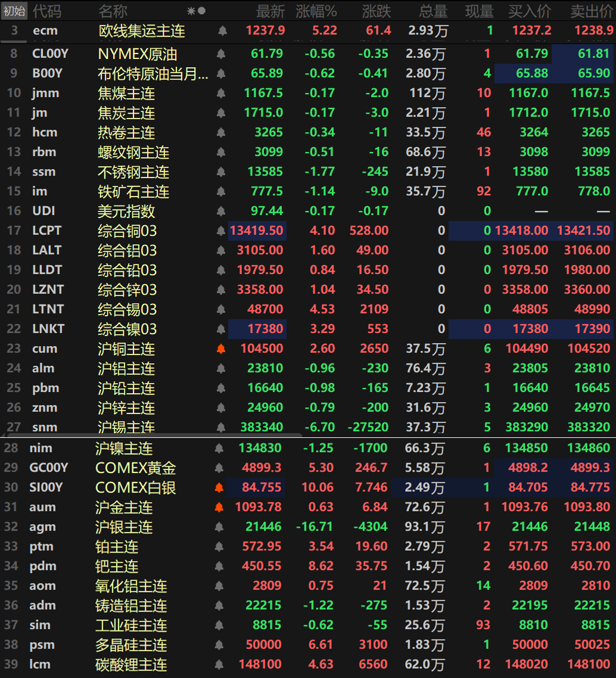Toggle the price alert bell for 美元指数

[221, 211]
